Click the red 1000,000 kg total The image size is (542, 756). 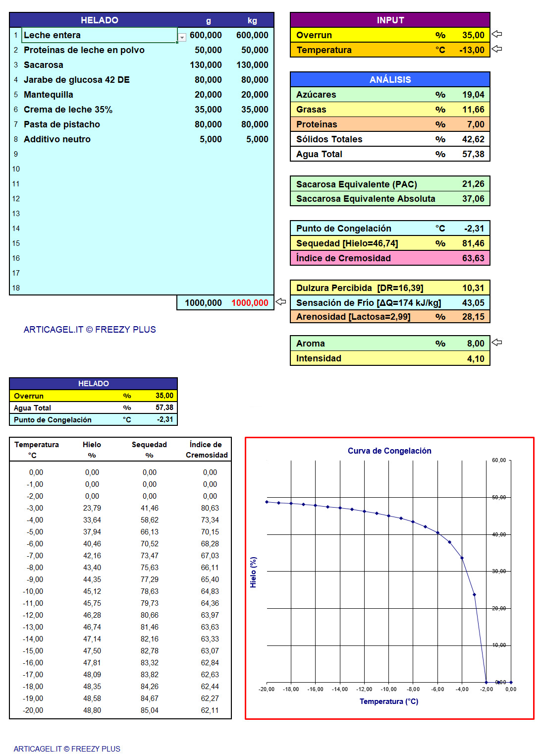pyautogui.click(x=250, y=303)
